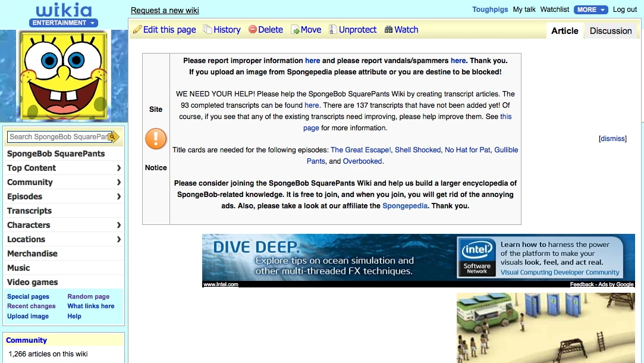The width and height of the screenshot is (644, 363).
Task: Click the Move page icon
Action: pyautogui.click(x=295, y=30)
